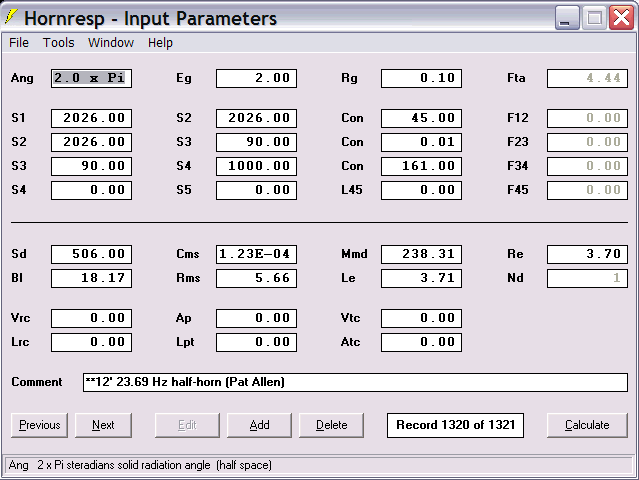The height and width of the screenshot is (480, 639).
Task: Click the Hornresp title bar icon
Action: [11, 18]
